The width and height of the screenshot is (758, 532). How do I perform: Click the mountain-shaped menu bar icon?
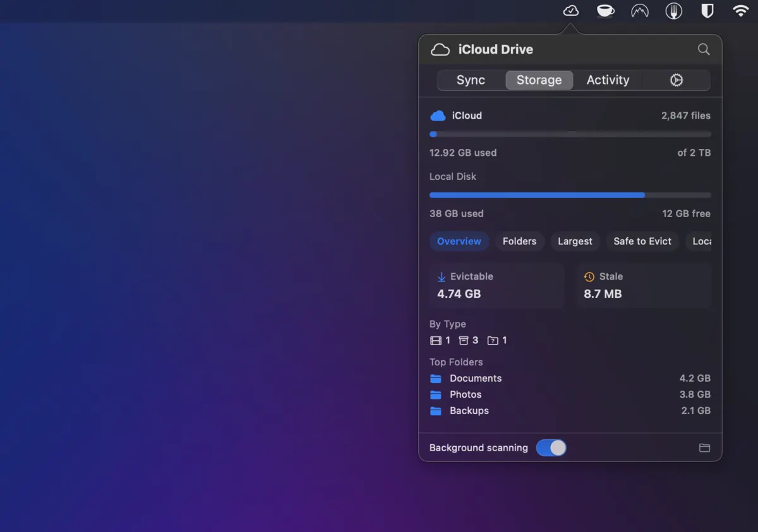[640, 11]
